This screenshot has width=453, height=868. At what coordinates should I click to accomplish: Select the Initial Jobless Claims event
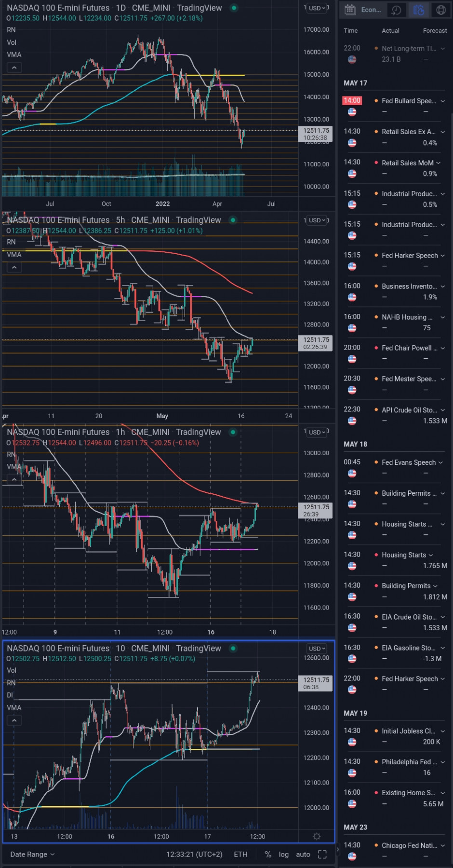click(395, 736)
